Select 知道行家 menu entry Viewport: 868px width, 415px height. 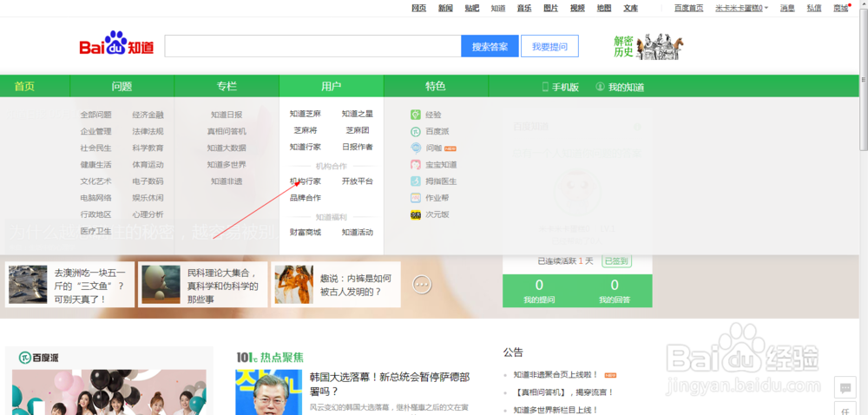point(305,147)
